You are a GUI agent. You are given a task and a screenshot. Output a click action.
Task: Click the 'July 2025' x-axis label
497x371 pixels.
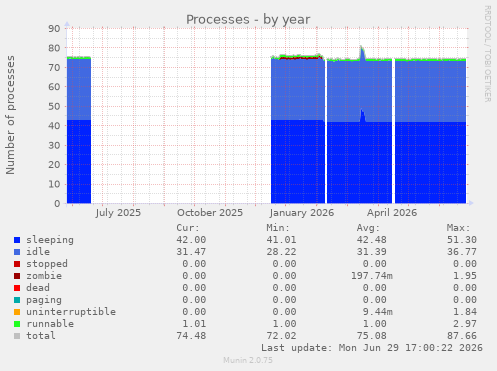coord(118,213)
